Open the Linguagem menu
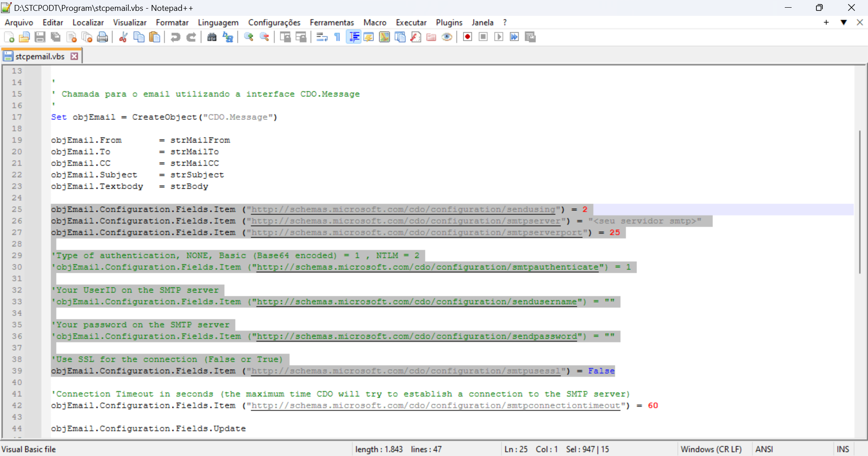The image size is (868, 456). coord(218,22)
